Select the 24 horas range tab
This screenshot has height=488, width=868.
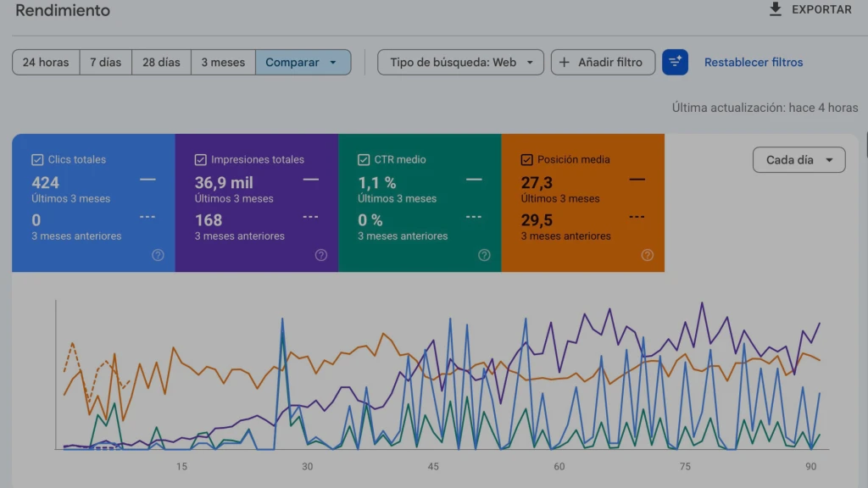pyautogui.click(x=46, y=63)
